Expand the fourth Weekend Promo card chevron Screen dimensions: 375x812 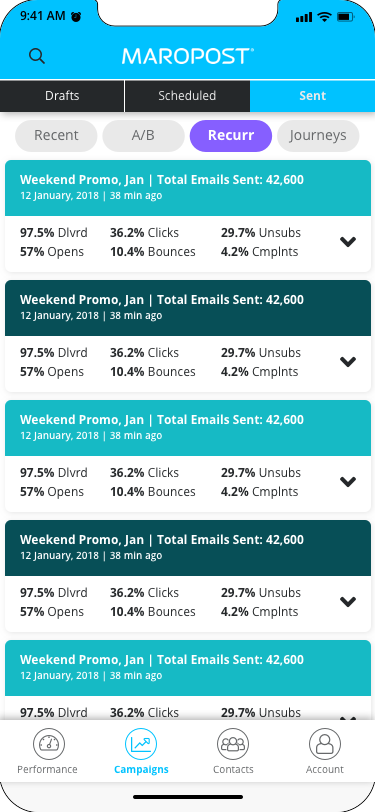[348, 602]
